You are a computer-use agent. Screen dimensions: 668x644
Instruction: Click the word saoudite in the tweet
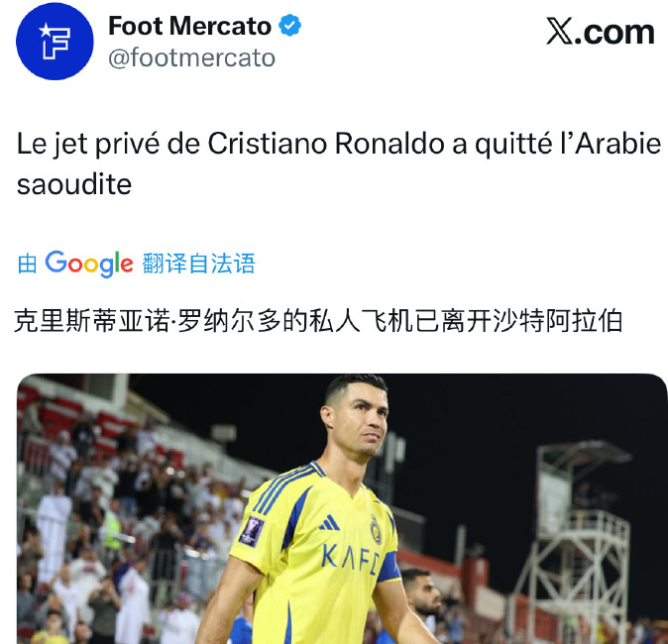tap(74, 184)
